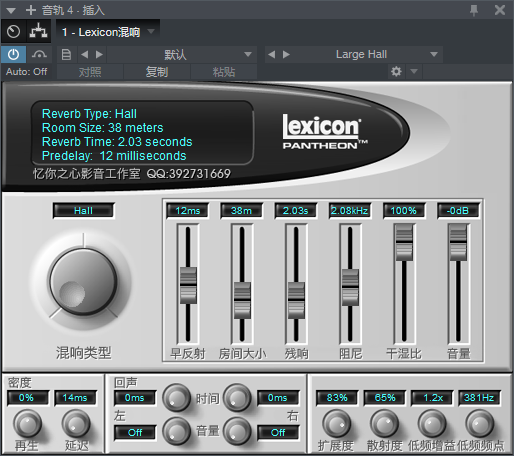Click the right echo 音量 knob
514x456 pixels.
[237, 431]
